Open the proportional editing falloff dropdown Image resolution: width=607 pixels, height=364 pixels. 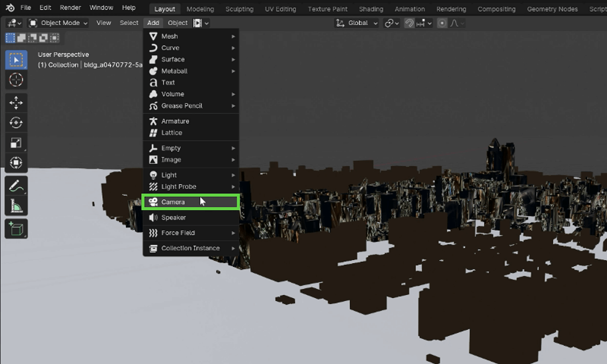[x=456, y=23]
